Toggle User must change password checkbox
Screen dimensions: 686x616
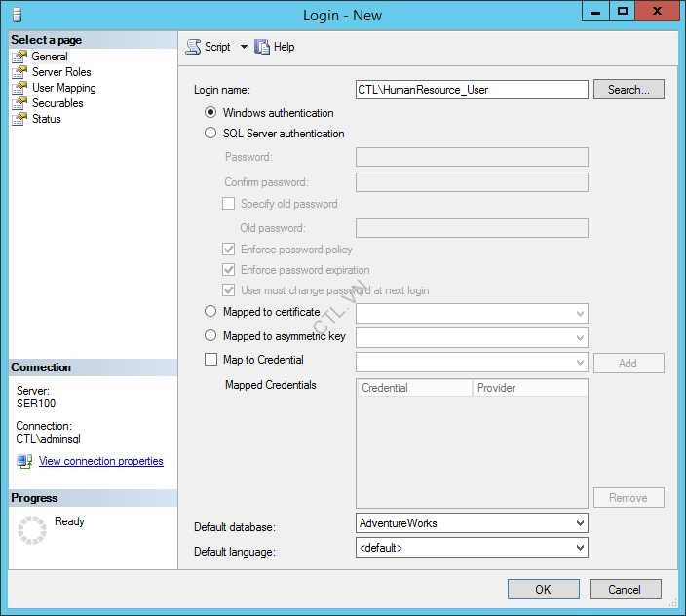tap(228, 289)
